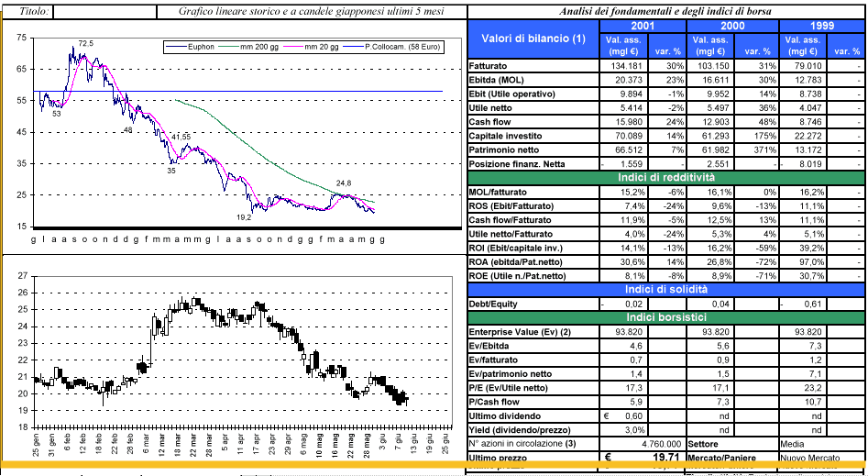This screenshot has height=476, width=868.
Task: Click the "41,55" data label on the line chart
Action: coord(181,137)
